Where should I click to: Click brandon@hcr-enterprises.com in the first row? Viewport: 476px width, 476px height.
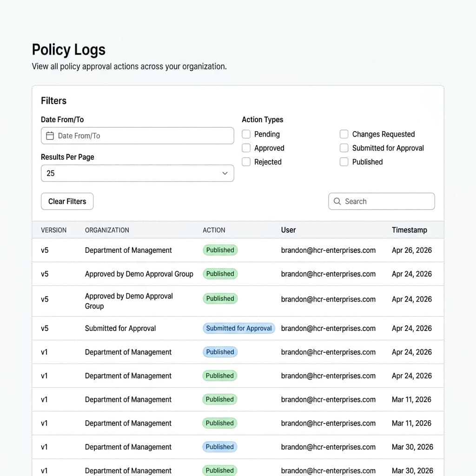pos(328,250)
